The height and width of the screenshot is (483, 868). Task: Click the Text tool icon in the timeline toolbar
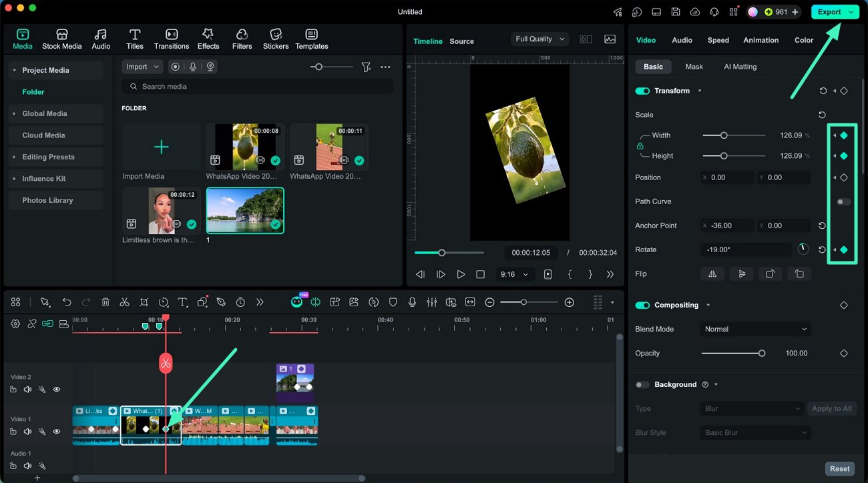tap(182, 302)
